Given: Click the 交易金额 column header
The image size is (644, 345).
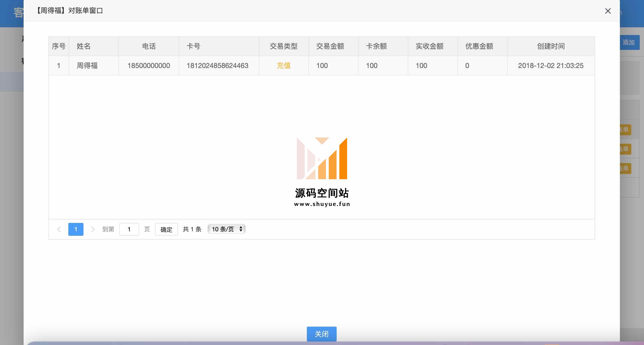Looking at the screenshot, I should tap(333, 46).
